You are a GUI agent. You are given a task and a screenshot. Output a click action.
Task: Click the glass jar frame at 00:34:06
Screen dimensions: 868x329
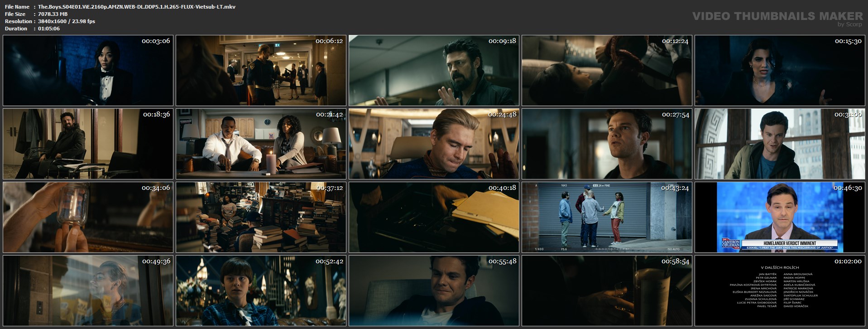[88, 218]
